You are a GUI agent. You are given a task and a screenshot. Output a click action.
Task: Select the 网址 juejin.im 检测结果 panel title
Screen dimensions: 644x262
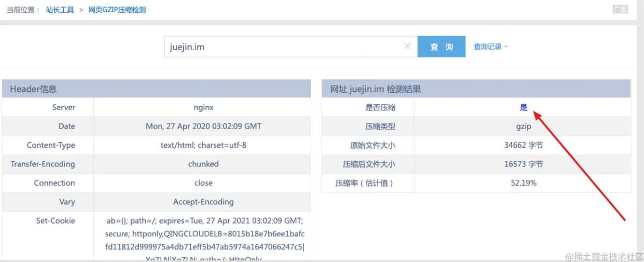point(375,89)
